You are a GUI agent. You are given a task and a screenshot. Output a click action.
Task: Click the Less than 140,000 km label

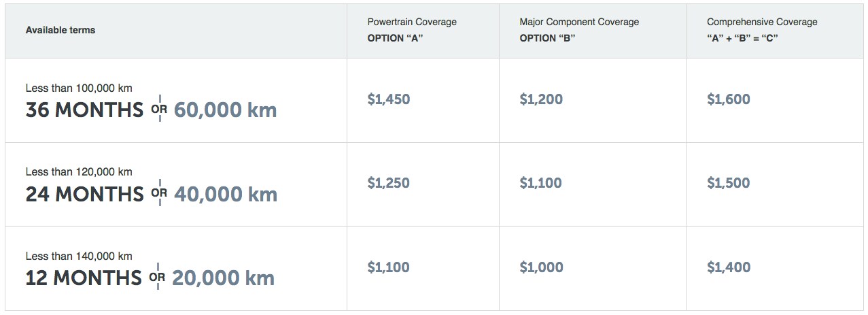(79, 256)
